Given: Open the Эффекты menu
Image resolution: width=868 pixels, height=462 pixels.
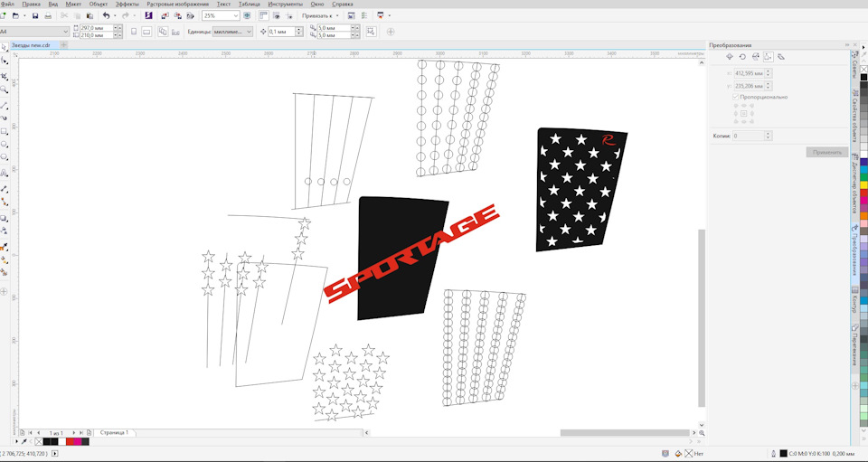Looking at the screenshot, I should tap(127, 4).
